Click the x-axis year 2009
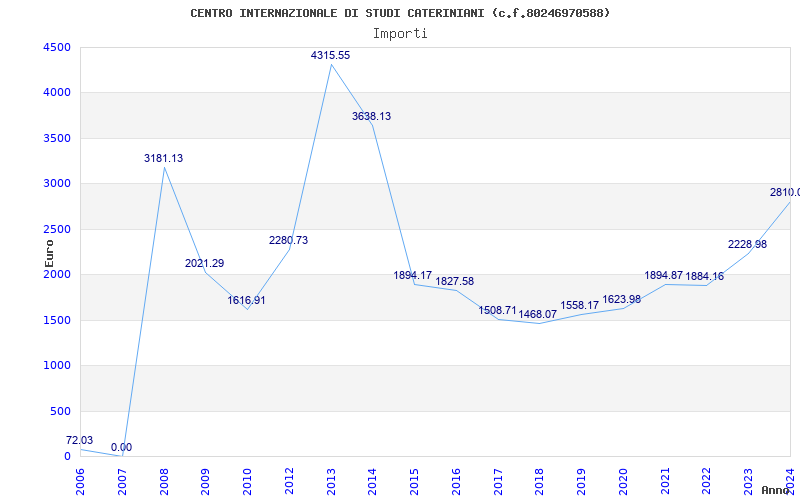 click(x=206, y=482)
